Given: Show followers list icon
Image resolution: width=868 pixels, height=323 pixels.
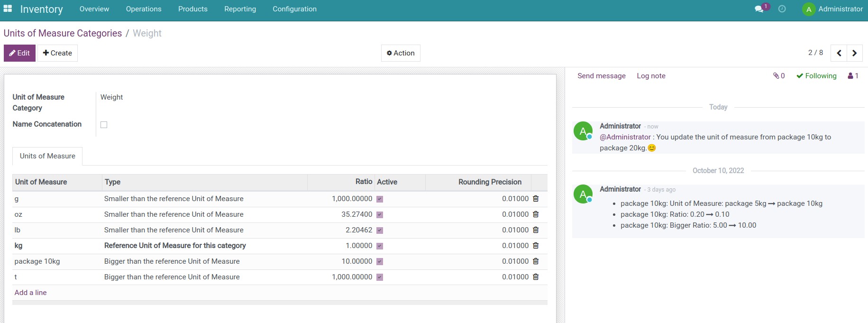Looking at the screenshot, I should tap(853, 76).
